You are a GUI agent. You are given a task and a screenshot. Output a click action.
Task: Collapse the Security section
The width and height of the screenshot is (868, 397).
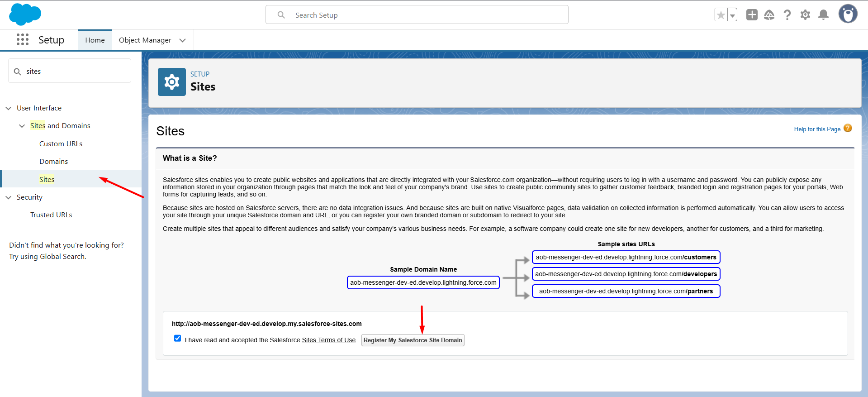pyautogui.click(x=9, y=197)
